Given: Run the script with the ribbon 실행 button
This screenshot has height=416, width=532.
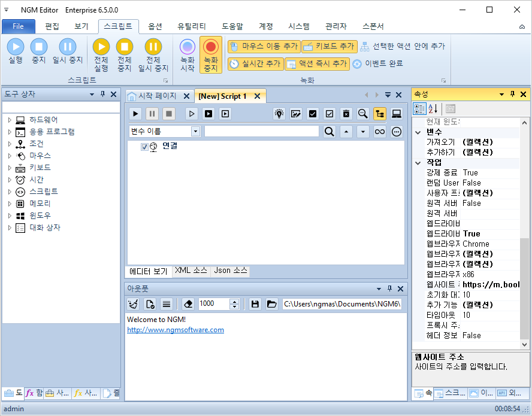Looking at the screenshot, I should coord(16,51).
